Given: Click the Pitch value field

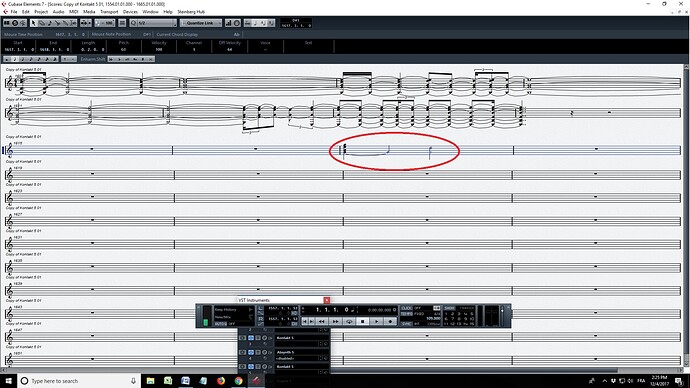Looking at the screenshot, I should (x=124, y=49).
